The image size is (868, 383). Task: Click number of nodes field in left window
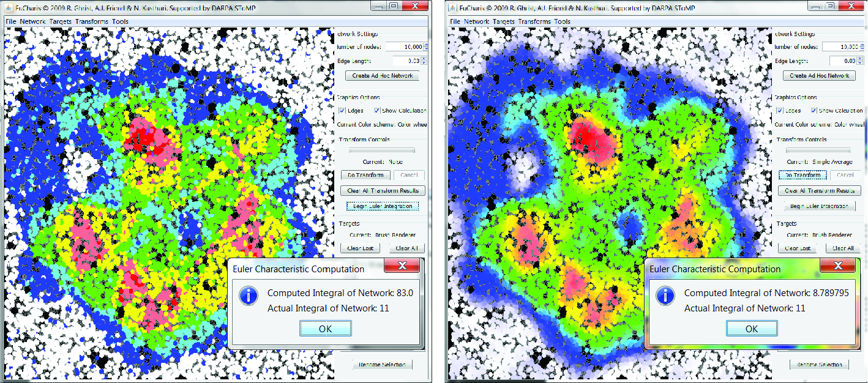coord(404,46)
